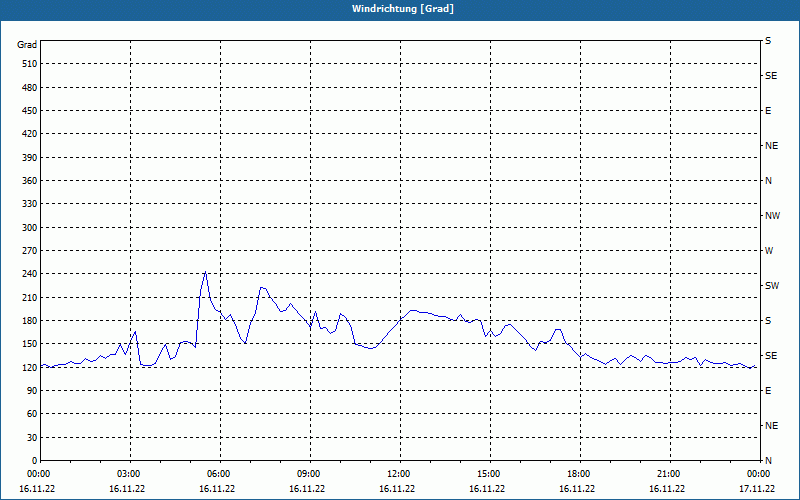Select the NE compass label at 30 level
Screen dimensions: 800x500
(x=771, y=426)
